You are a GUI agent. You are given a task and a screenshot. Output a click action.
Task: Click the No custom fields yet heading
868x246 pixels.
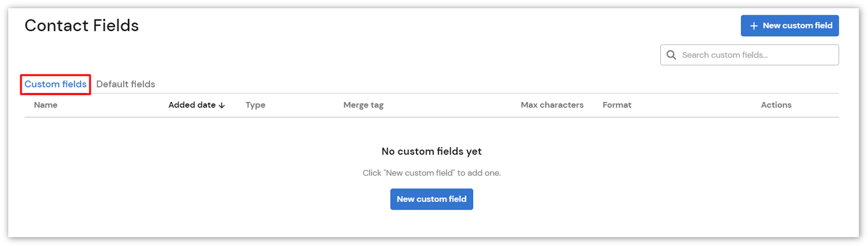click(432, 152)
